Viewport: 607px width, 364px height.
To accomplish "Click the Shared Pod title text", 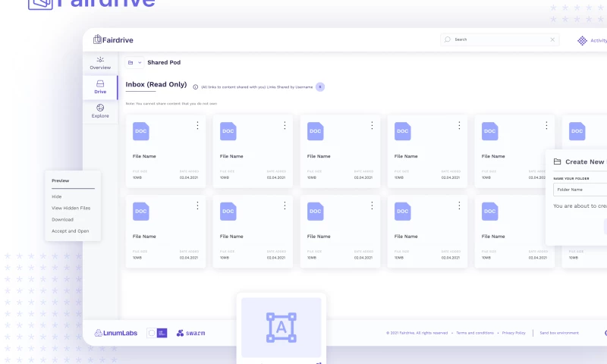I will coord(164,62).
